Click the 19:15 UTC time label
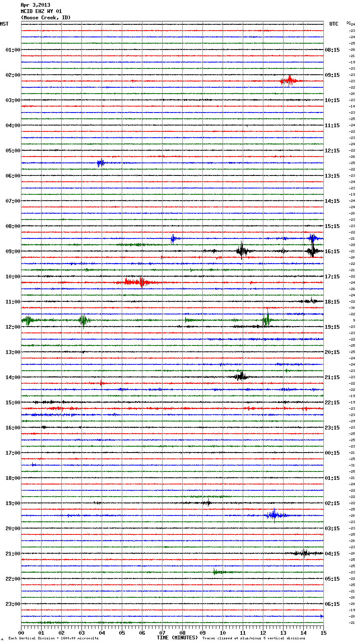Image resolution: width=357 pixels, height=644 pixels. pyautogui.click(x=332, y=327)
